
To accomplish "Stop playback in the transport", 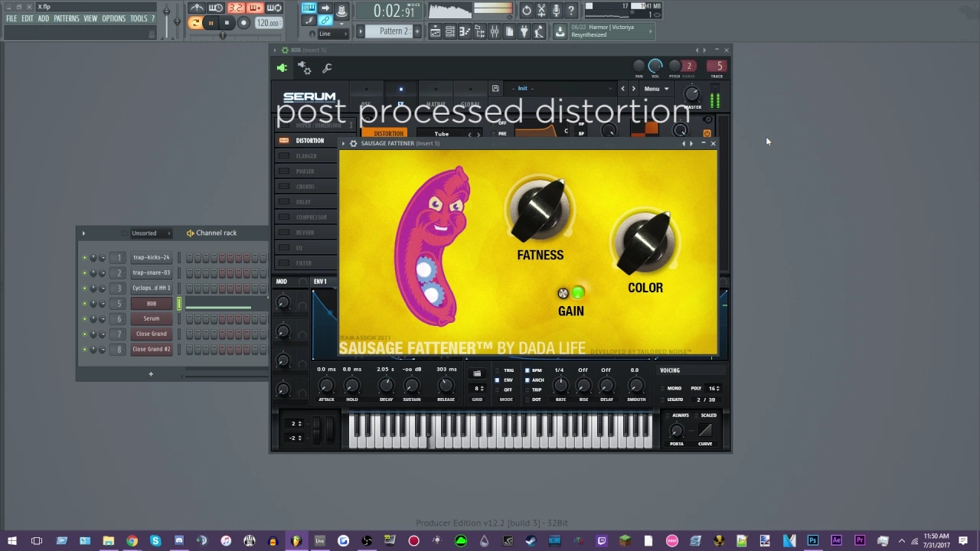I will click(227, 23).
